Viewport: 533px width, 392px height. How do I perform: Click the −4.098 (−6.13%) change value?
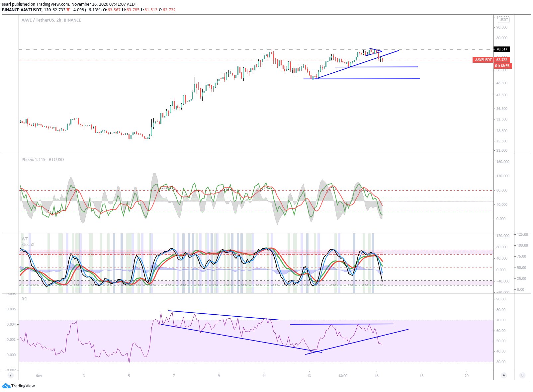pyautogui.click(x=86, y=10)
